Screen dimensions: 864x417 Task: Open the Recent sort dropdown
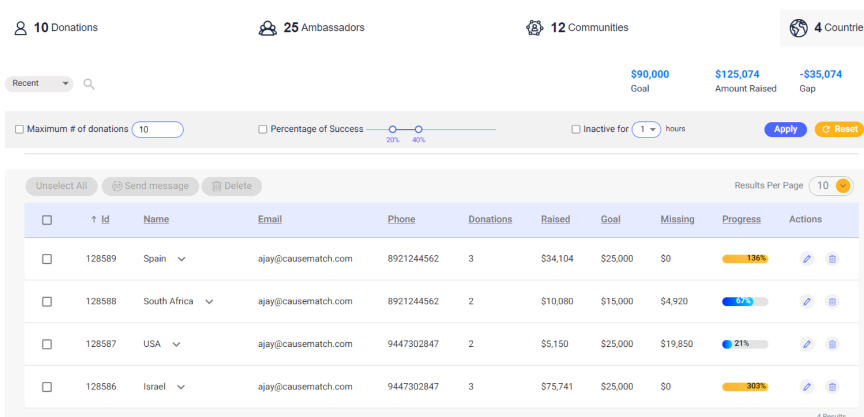click(x=39, y=84)
